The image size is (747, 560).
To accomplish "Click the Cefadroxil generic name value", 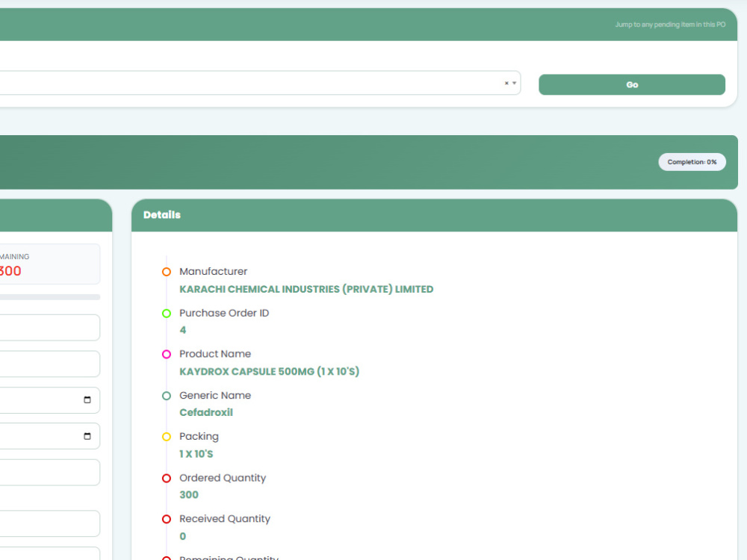I will click(x=206, y=412).
